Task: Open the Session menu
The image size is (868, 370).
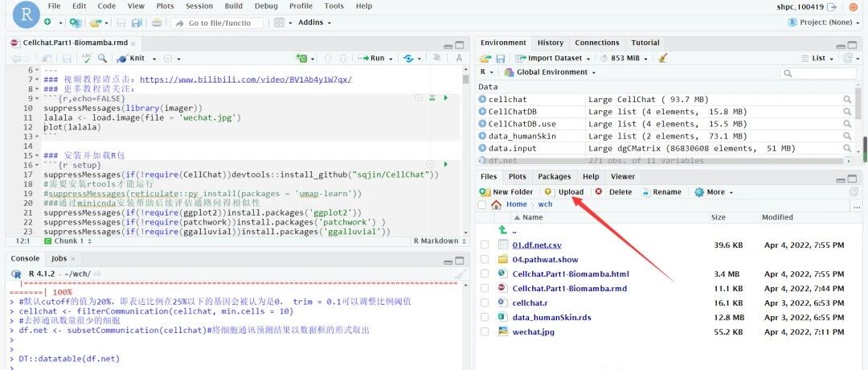Action: 199,6
